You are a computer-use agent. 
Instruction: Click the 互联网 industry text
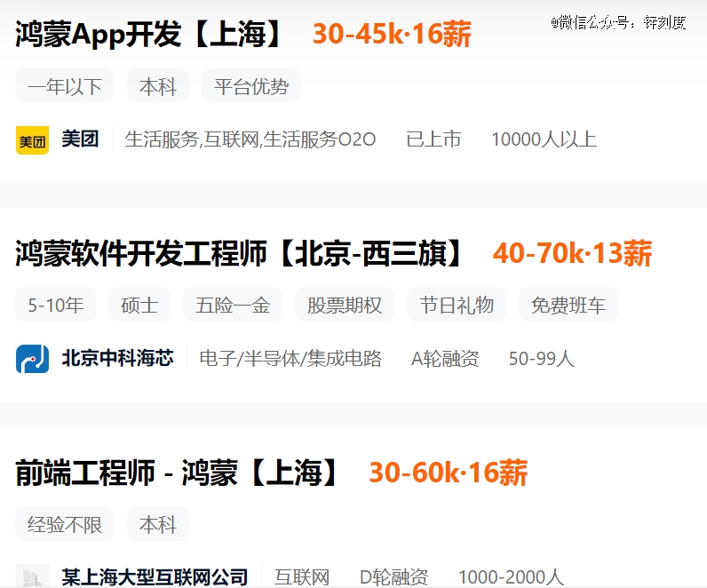coord(302,577)
